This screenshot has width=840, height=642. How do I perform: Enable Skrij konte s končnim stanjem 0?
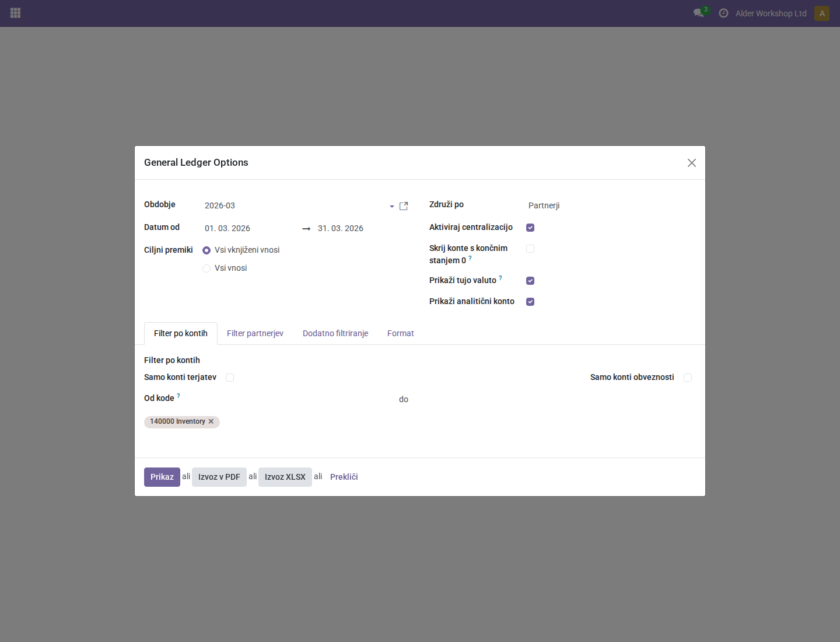[530, 249]
